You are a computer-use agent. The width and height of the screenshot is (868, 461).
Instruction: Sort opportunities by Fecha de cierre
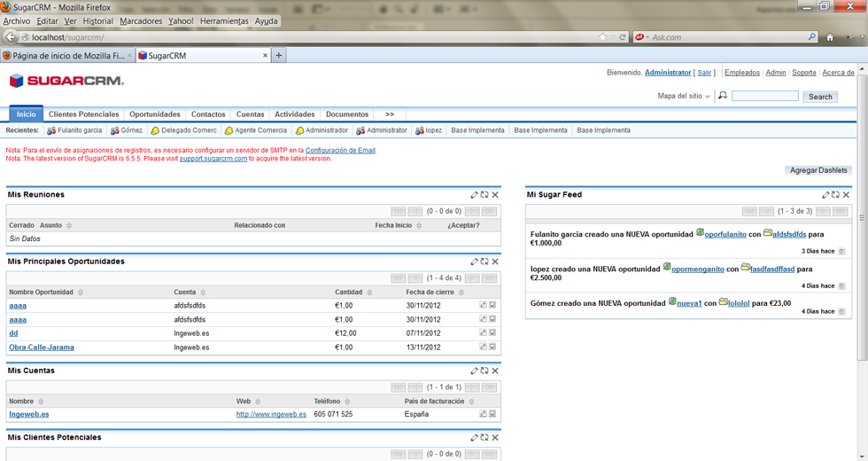pos(435,292)
